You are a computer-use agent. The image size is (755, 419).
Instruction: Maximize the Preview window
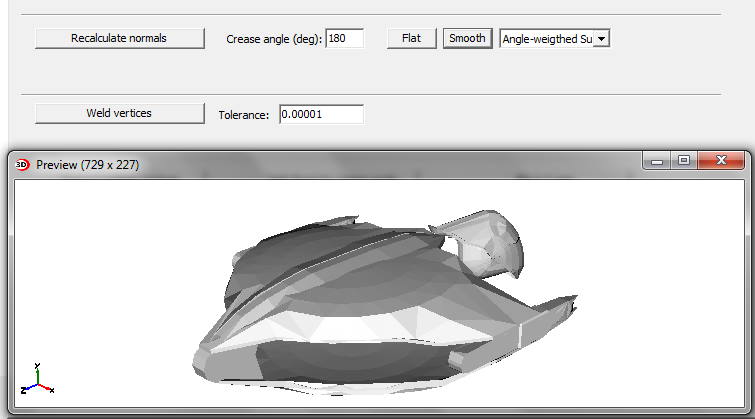pyautogui.click(x=684, y=161)
